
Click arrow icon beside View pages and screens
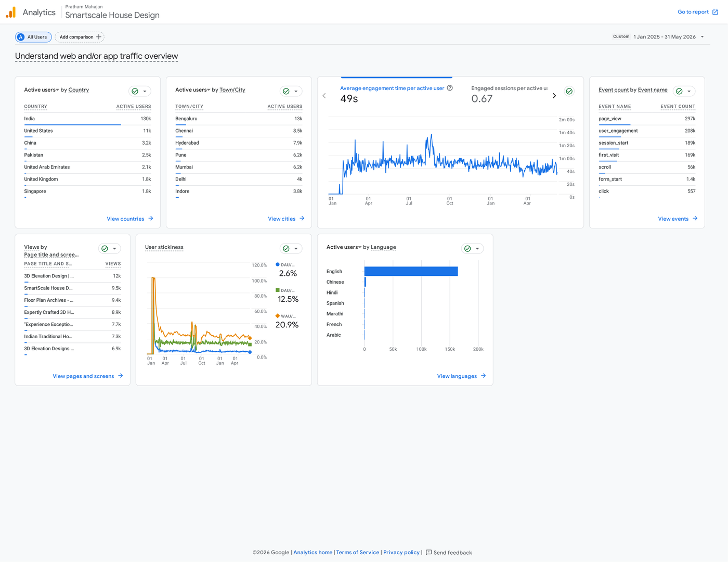121,376
